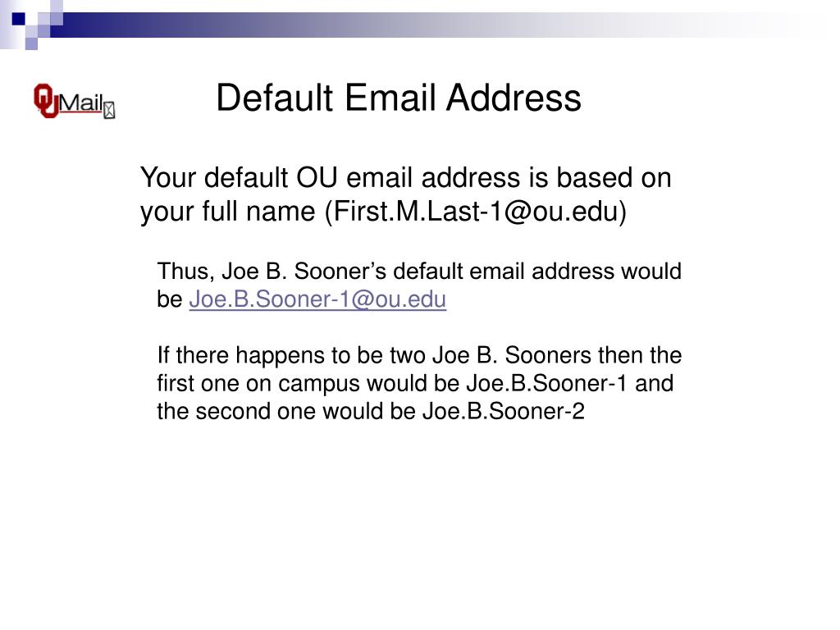840x630 pixels.
Task: Click the blue gradient header bar
Action: tap(428, 25)
